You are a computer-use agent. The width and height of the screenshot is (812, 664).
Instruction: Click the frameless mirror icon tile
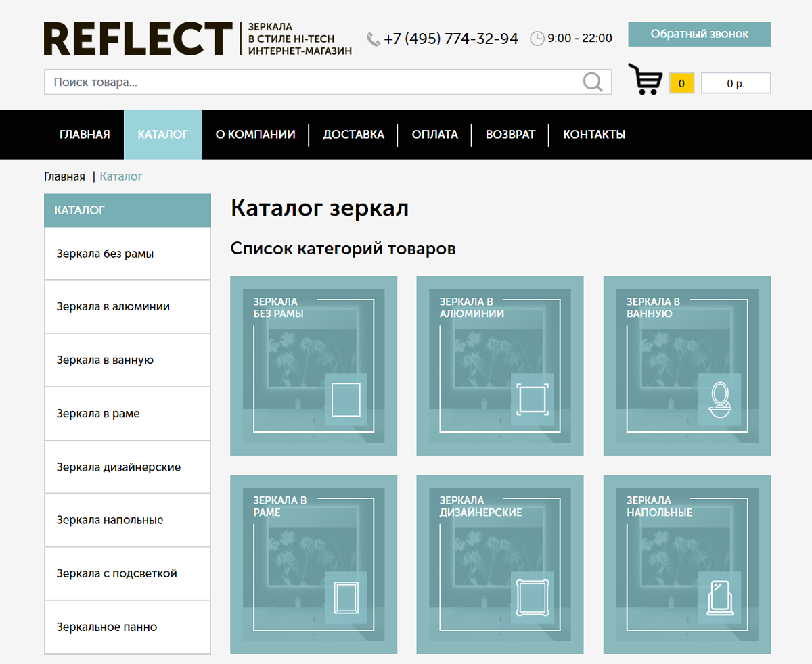tap(346, 399)
